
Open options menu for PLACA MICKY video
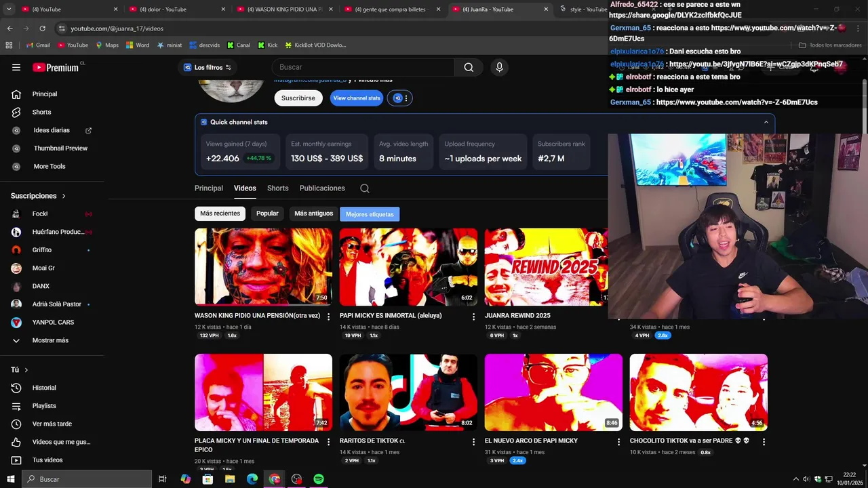(x=329, y=442)
